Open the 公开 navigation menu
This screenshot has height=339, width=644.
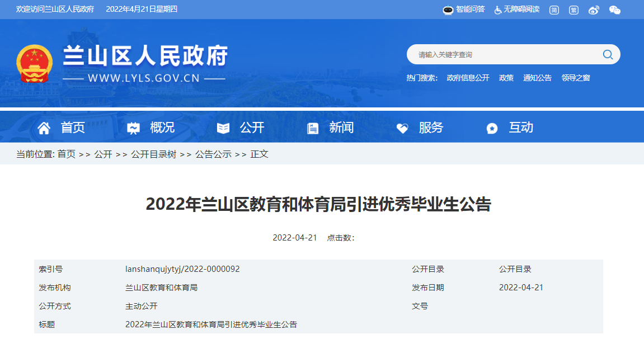(x=252, y=128)
